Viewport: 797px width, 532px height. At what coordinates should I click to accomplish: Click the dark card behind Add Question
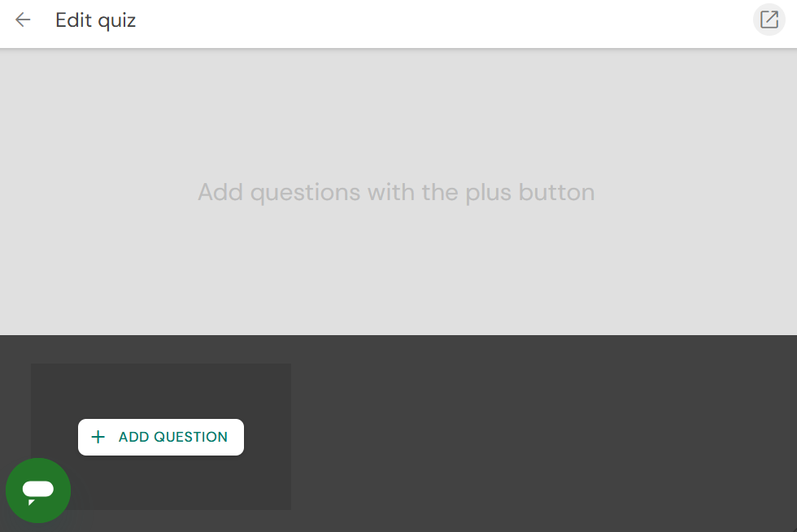coord(244,488)
